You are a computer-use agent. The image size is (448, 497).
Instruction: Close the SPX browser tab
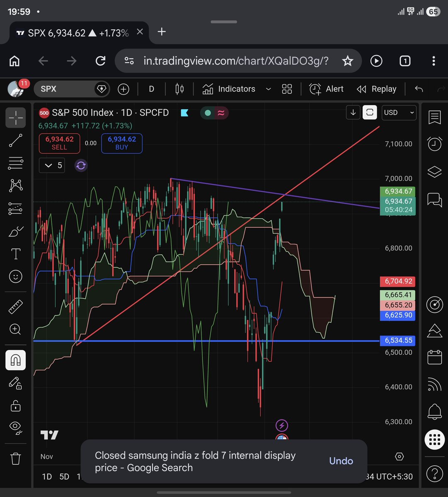coord(140,32)
